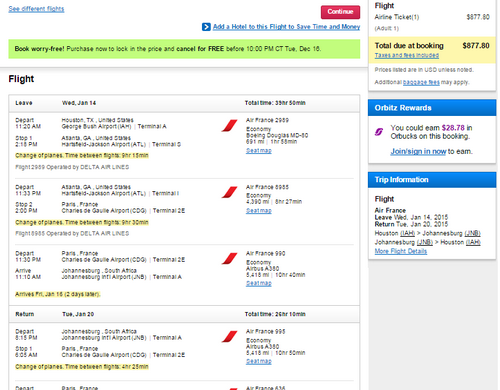
Task: Click Join/sign in now to earn Orbucks
Action: click(x=418, y=152)
